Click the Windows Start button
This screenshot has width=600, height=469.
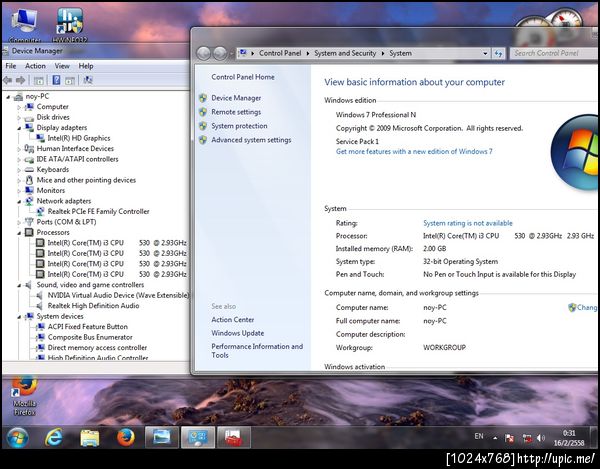pos(17,437)
